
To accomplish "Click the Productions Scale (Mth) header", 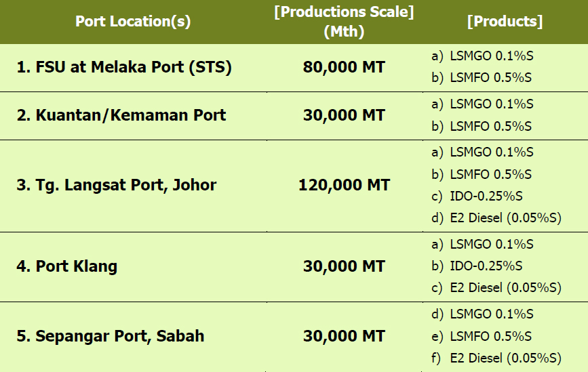I will pyautogui.click(x=344, y=22).
